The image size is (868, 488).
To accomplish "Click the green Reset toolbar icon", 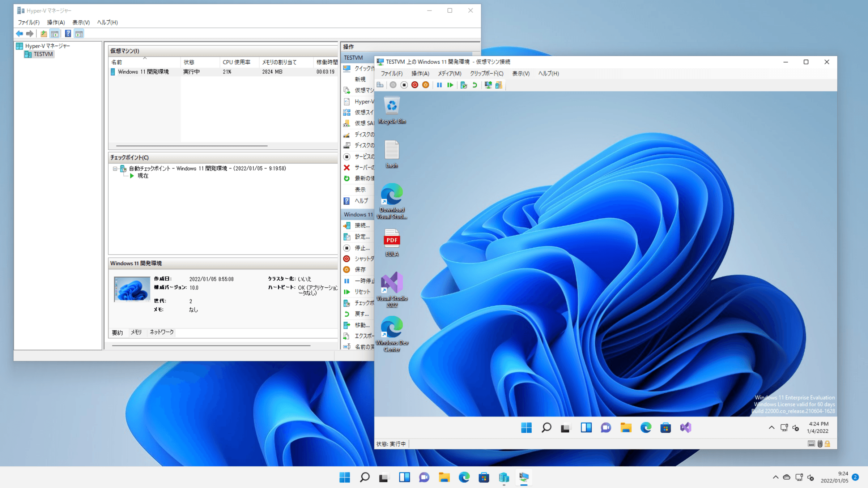I will 450,85.
